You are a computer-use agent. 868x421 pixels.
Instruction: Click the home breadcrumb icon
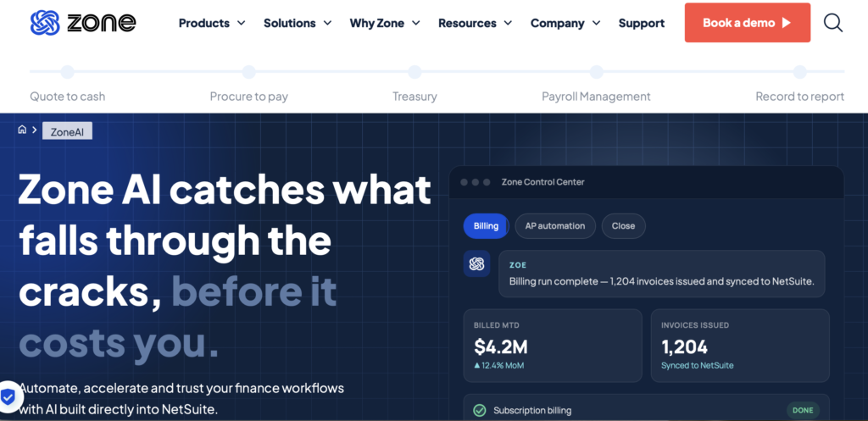22,130
